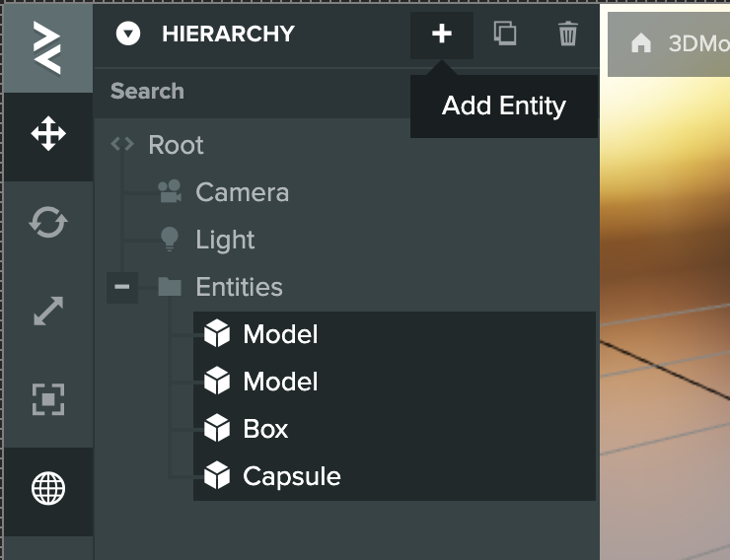
Task: Select the Rotate gizmo tool
Action: click(x=48, y=224)
